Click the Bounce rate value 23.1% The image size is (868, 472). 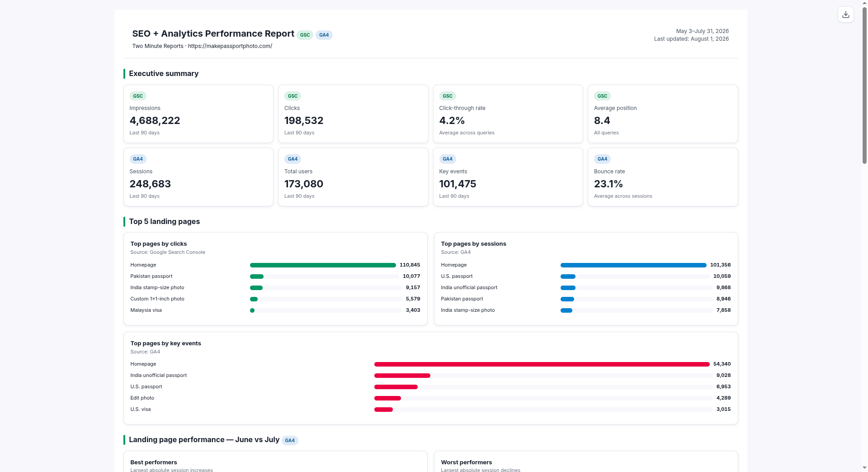point(608,184)
